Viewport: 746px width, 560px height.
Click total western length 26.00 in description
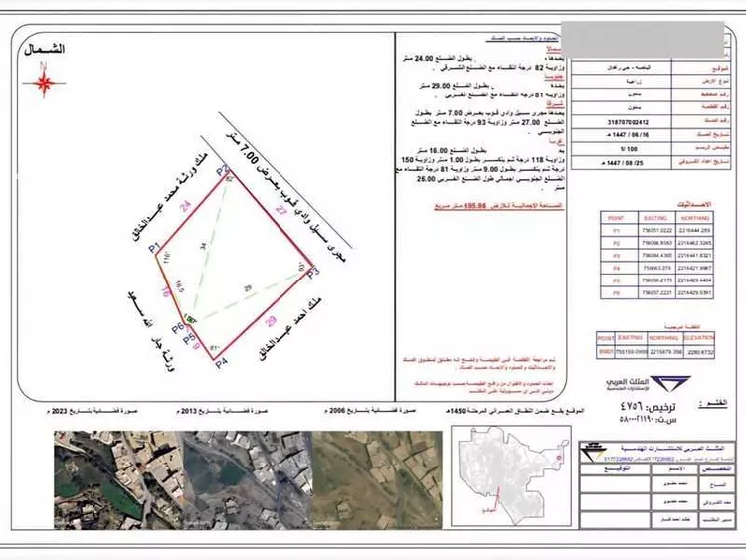coord(426,179)
